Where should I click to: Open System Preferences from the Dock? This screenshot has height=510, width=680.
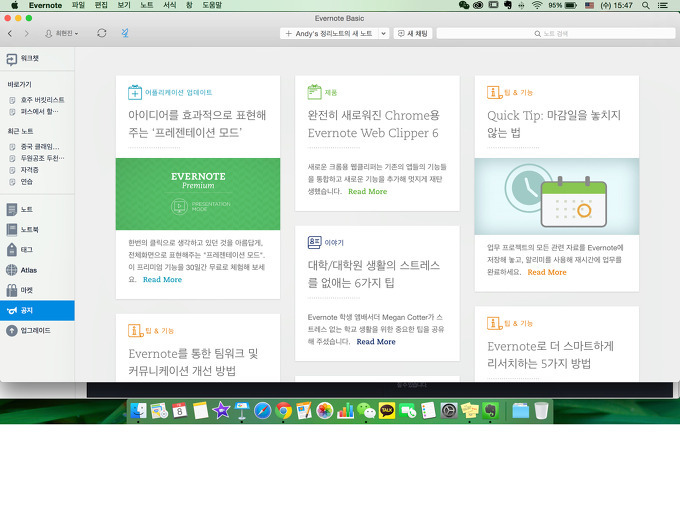coord(449,411)
